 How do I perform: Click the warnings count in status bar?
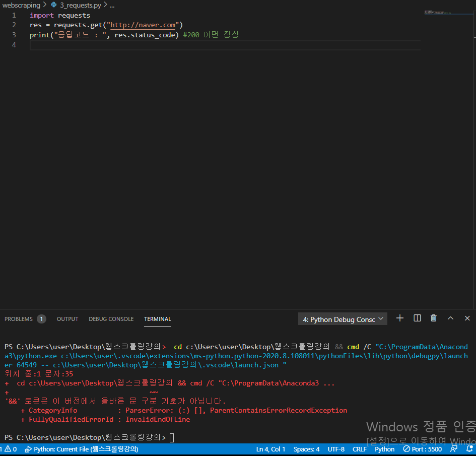(10, 449)
